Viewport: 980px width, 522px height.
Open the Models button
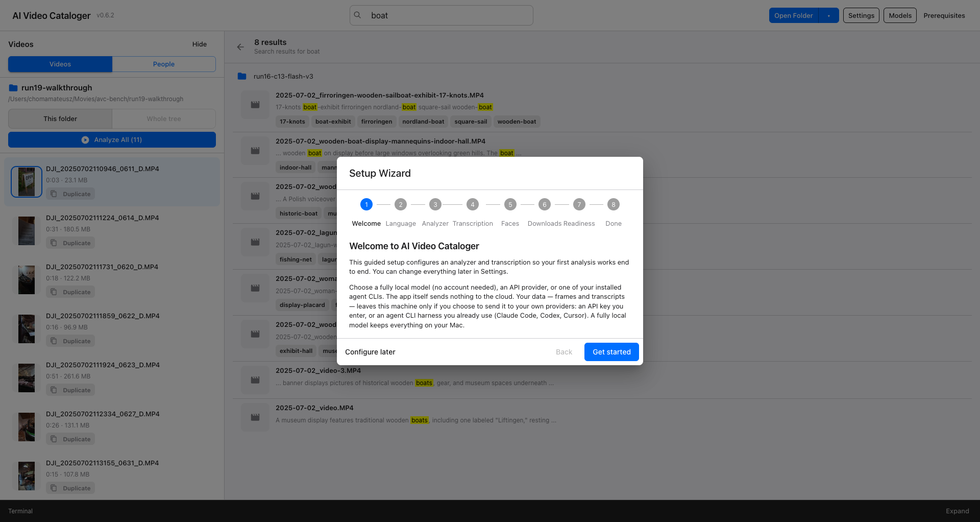[x=900, y=16]
